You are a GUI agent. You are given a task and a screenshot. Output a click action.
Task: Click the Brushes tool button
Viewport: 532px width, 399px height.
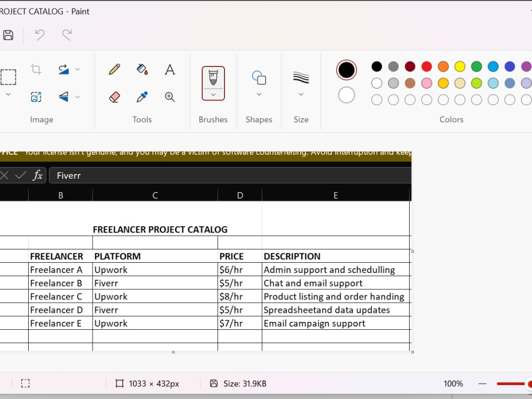(213, 78)
